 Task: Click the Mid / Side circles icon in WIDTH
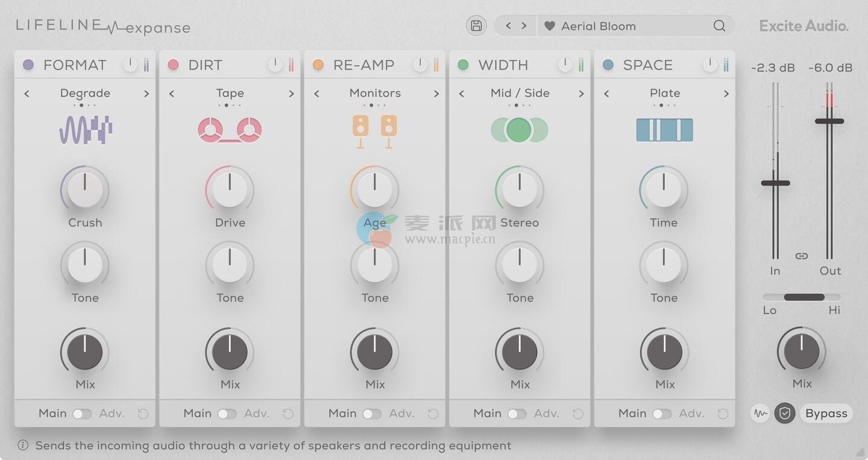[x=519, y=130]
